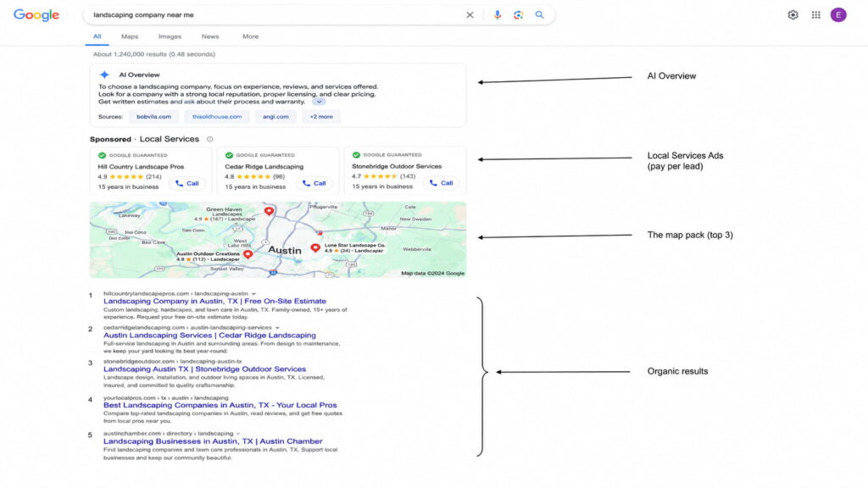
Task: Switch to the Maps tab
Action: pyautogui.click(x=130, y=36)
